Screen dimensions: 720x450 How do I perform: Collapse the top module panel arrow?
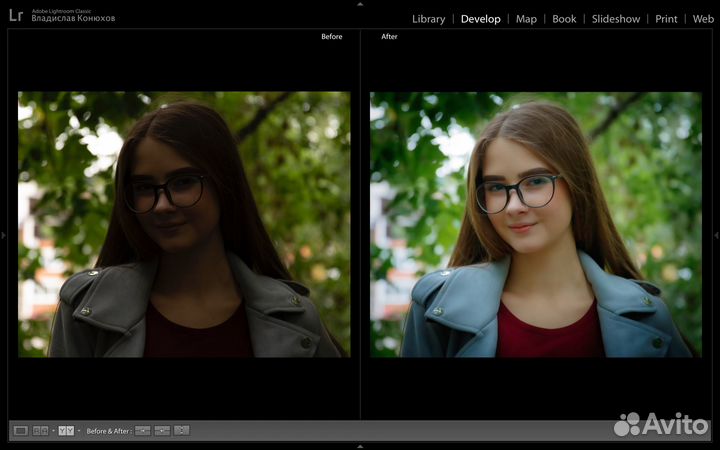(x=360, y=4)
